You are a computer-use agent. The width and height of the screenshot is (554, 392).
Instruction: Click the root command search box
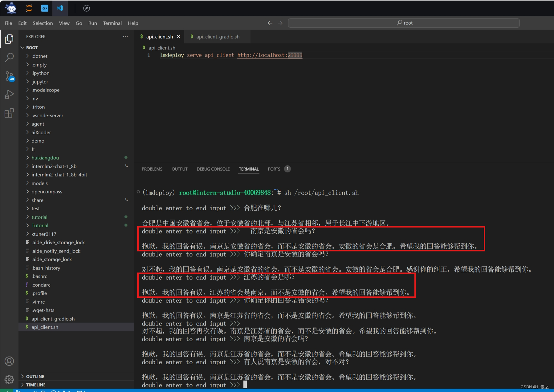(x=404, y=23)
